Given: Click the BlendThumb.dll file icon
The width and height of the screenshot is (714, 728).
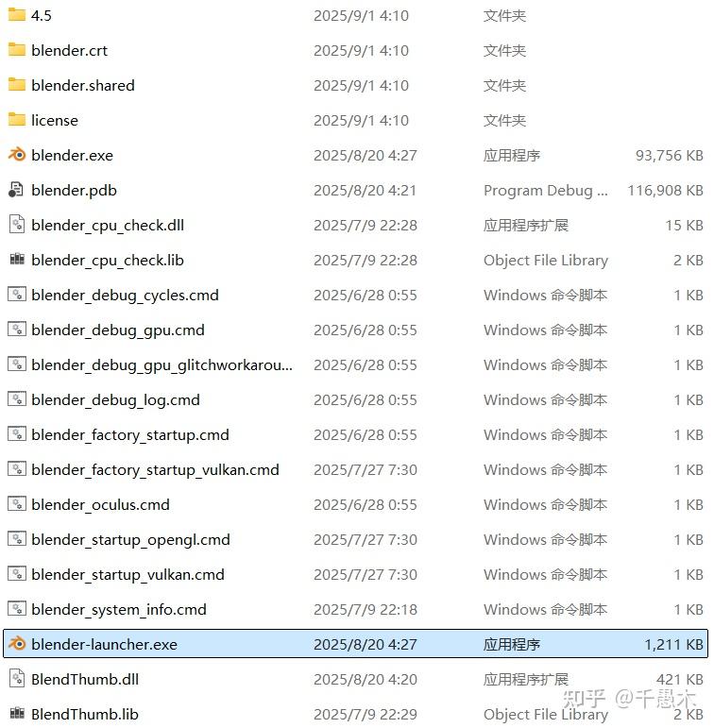Looking at the screenshot, I should tap(17, 679).
